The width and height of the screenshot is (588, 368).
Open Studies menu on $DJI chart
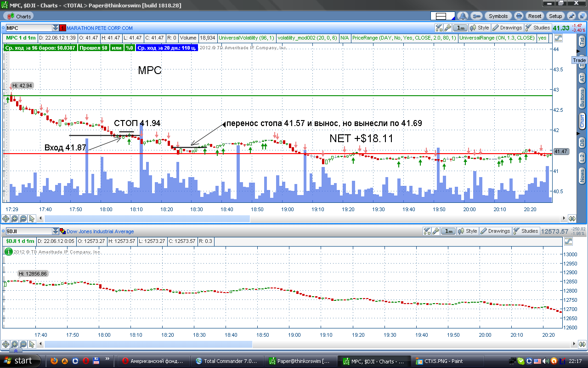(526, 231)
